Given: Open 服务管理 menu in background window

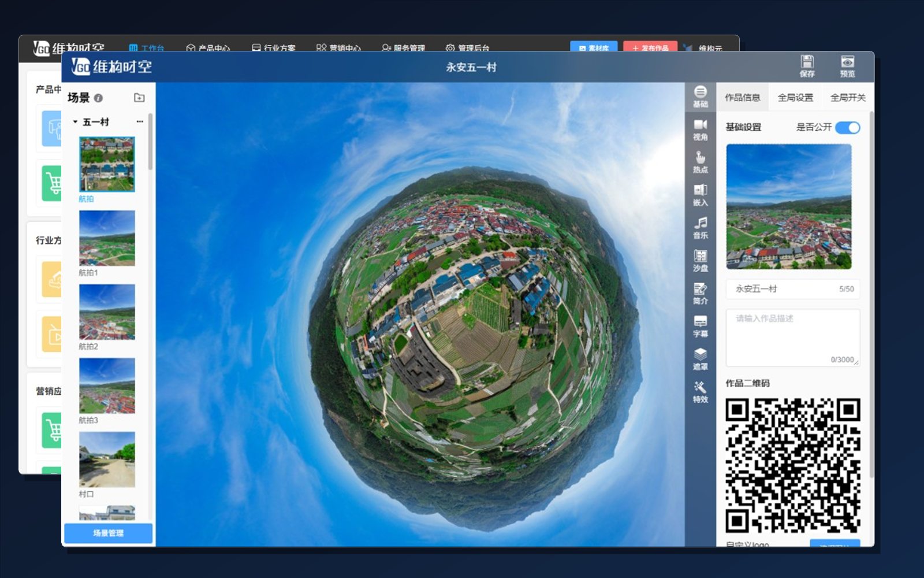Looking at the screenshot, I should coord(404,48).
